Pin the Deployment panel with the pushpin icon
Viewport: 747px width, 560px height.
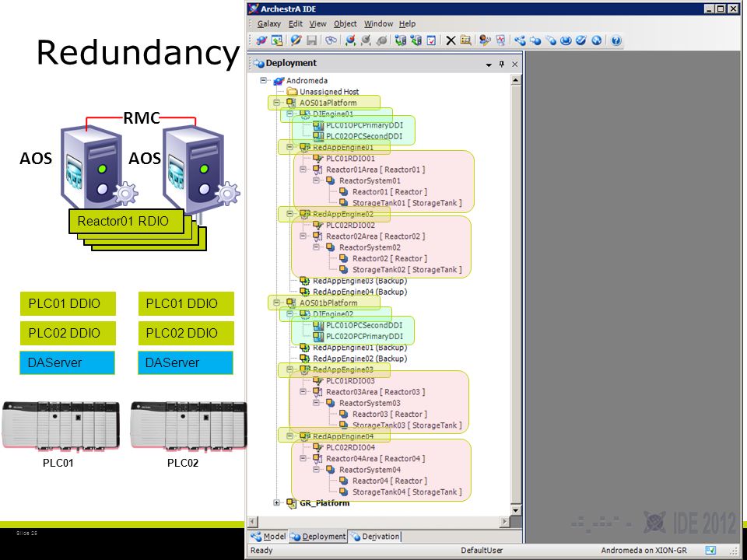[x=502, y=64]
